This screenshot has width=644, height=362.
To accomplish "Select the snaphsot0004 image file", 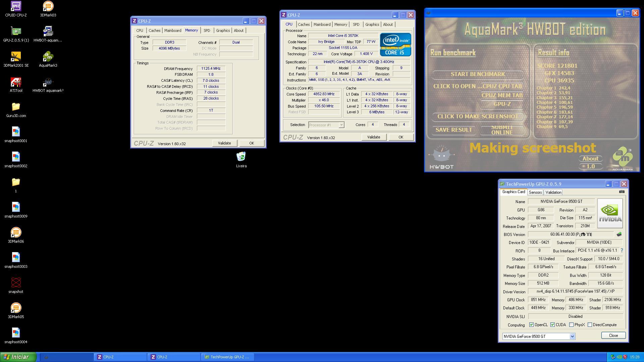I will tap(16, 336).
